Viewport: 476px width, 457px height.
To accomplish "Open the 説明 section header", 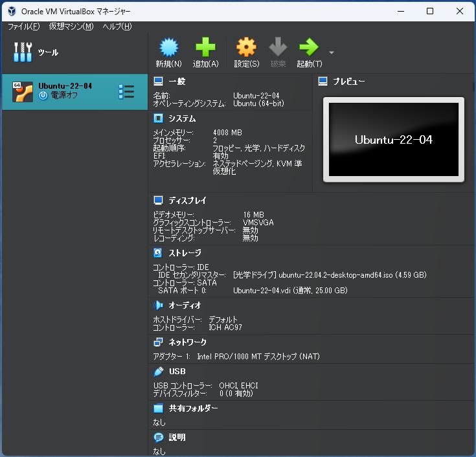I will (177, 438).
